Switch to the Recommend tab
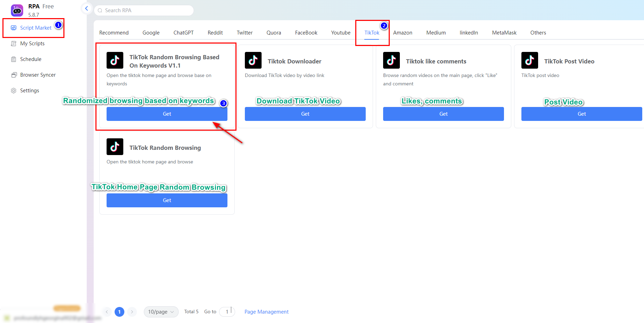This screenshot has width=644, height=323. point(114,33)
